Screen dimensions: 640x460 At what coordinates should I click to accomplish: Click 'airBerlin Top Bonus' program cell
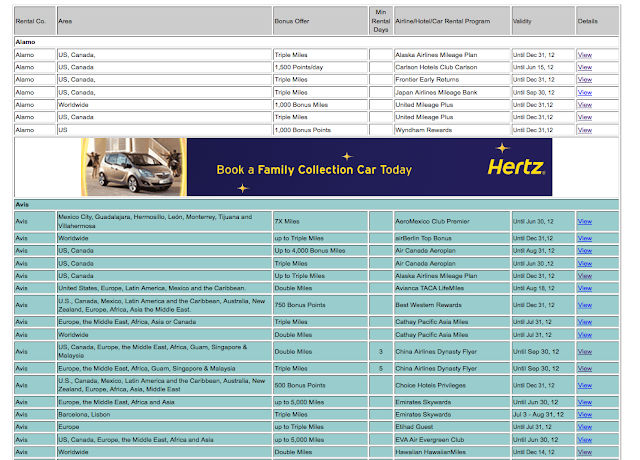click(452, 238)
